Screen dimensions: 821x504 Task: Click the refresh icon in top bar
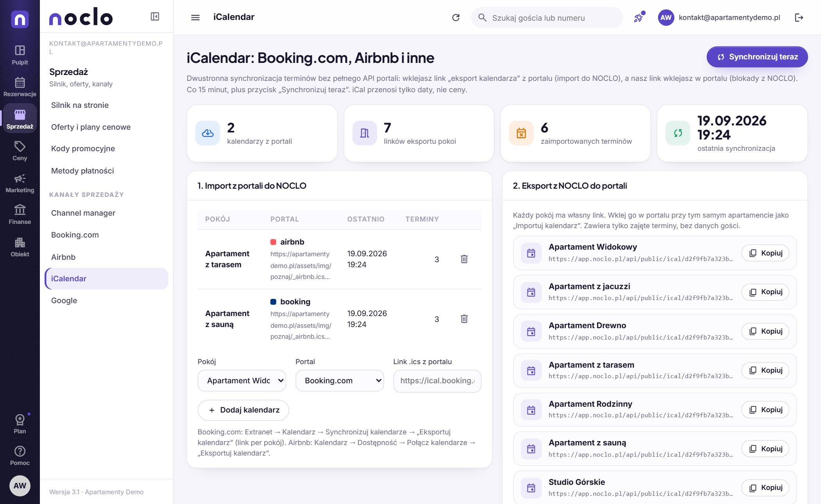coord(456,18)
